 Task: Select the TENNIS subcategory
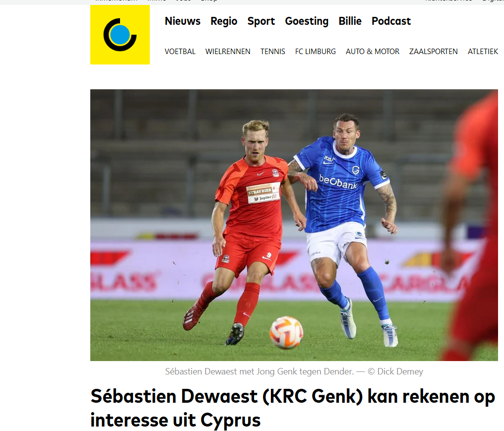pyautogui.click(x=272, y=52)
